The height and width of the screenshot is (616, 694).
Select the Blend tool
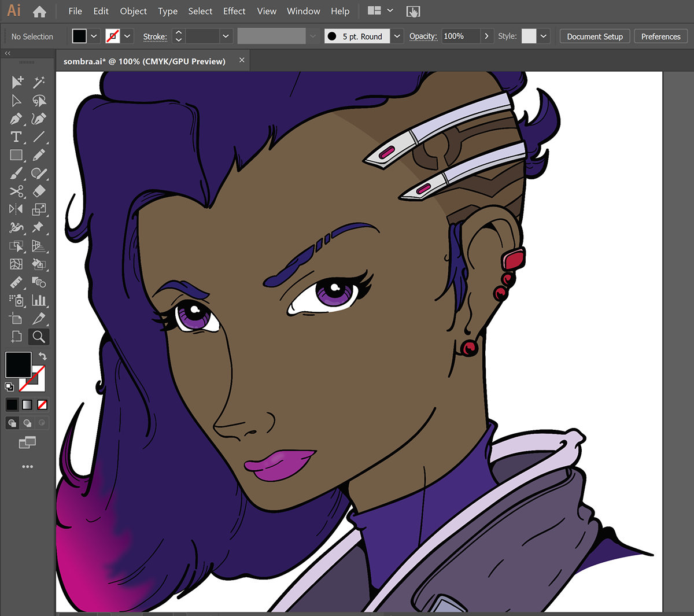pyautogui.click(x=39, y=282)
